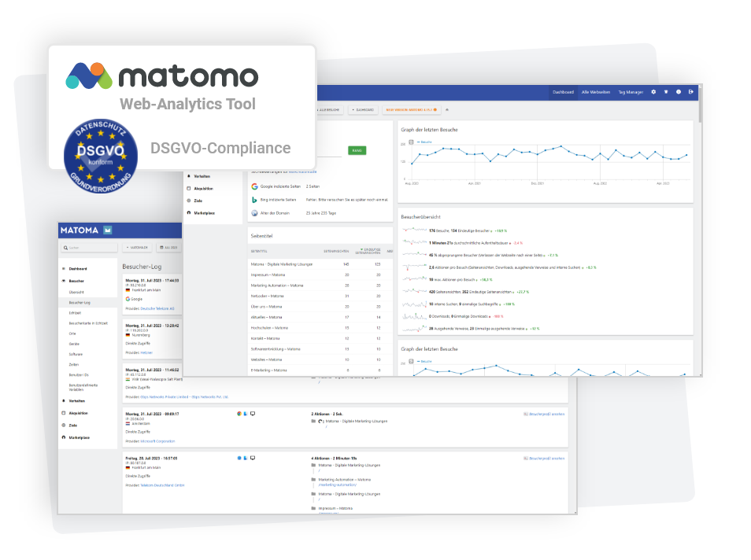Select Besucherkarte in Echtzeit
The height and width of the screenshot is (560, 751).
[88, 323]
